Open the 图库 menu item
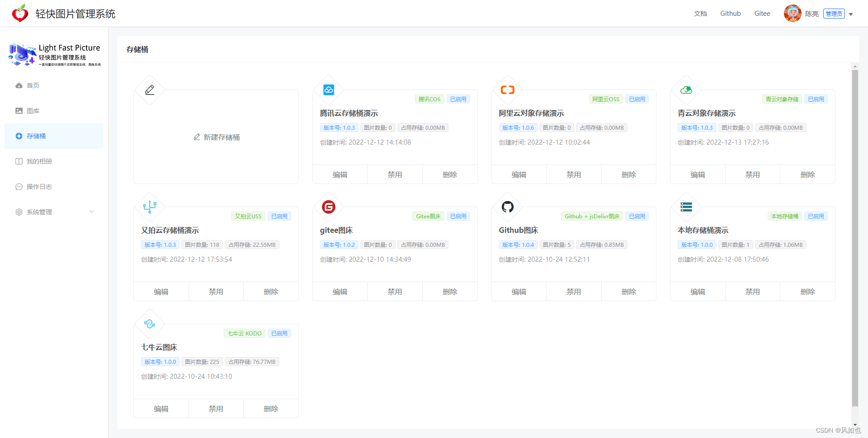Screen dimensions: 868x438 point(54,111)
